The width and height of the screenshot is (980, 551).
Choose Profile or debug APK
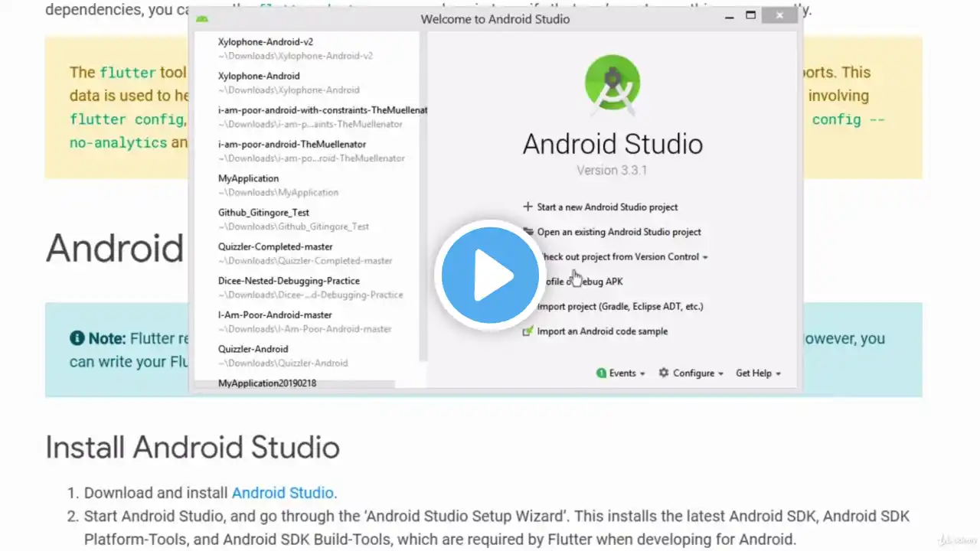click(580, 282)
